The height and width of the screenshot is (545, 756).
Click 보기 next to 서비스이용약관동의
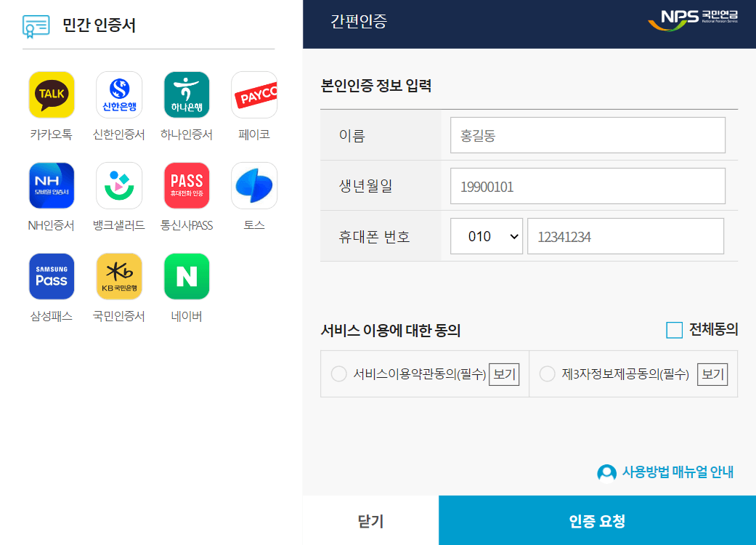click(x=503, y=374)
